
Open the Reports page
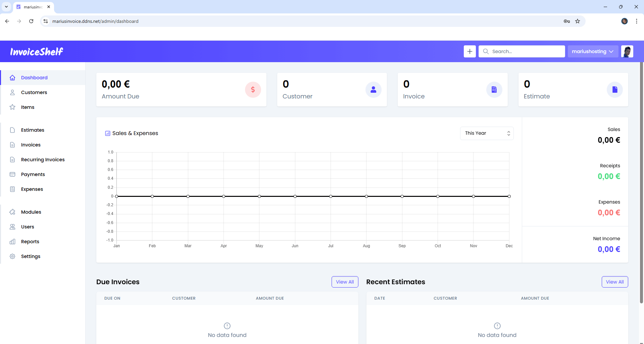(30, 242)
